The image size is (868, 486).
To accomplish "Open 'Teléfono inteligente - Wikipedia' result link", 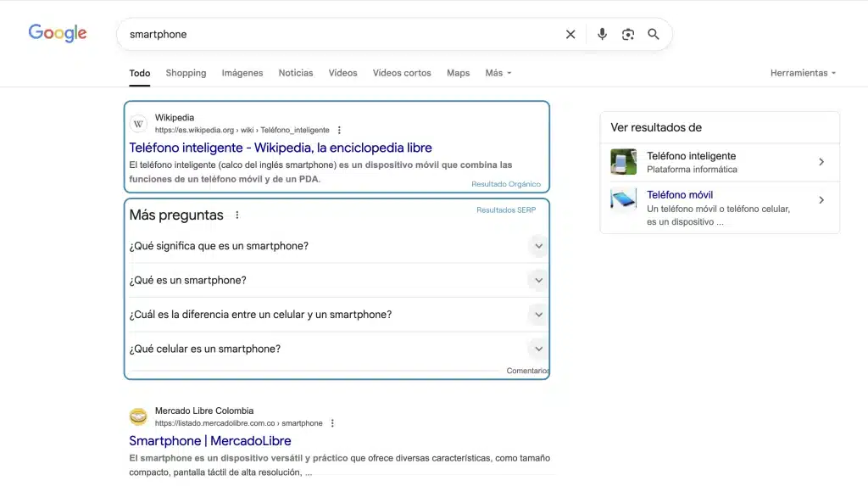I will [281, 148].
